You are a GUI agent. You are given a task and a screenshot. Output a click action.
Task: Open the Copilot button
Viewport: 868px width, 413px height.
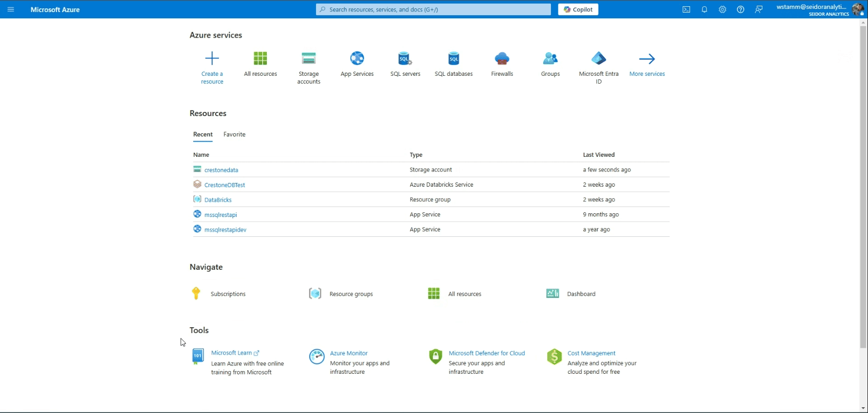[578, 9]
